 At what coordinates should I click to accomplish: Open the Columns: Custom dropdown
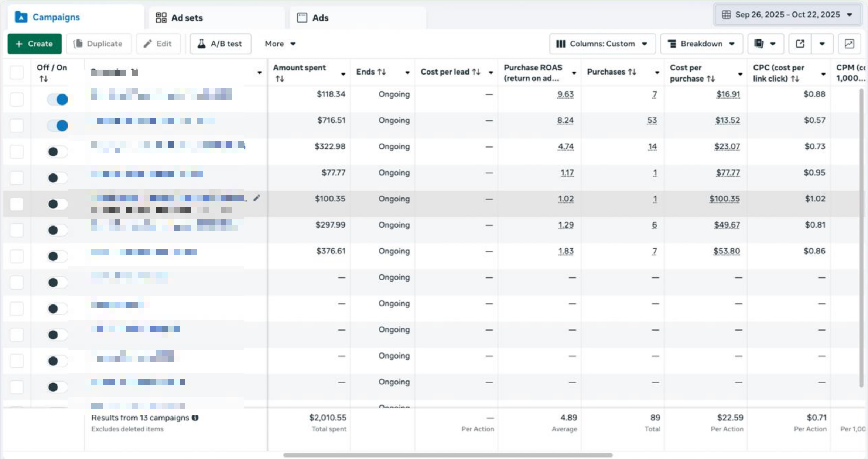602,44
